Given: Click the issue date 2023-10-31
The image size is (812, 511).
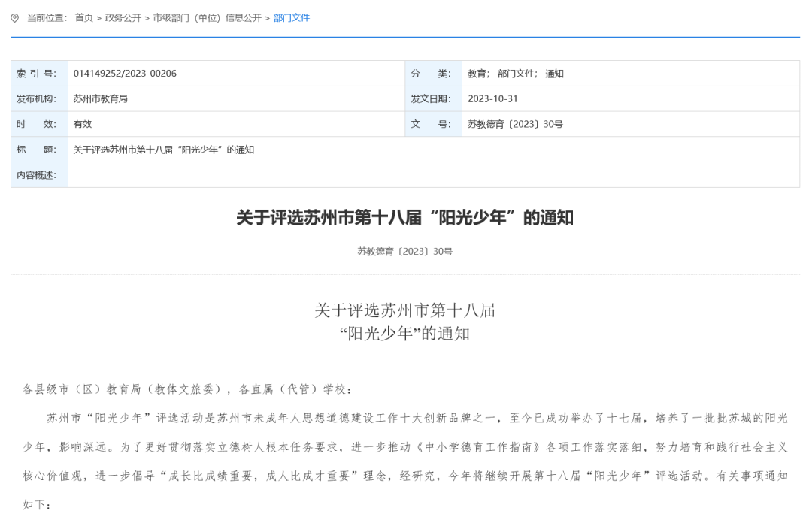Looking at the screenshot, I should 492,99.
